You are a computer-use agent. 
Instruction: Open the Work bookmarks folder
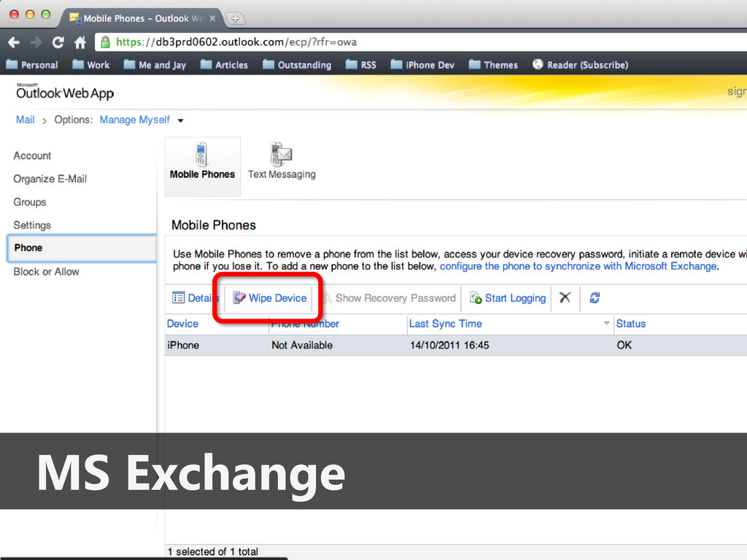coord(91,65)
